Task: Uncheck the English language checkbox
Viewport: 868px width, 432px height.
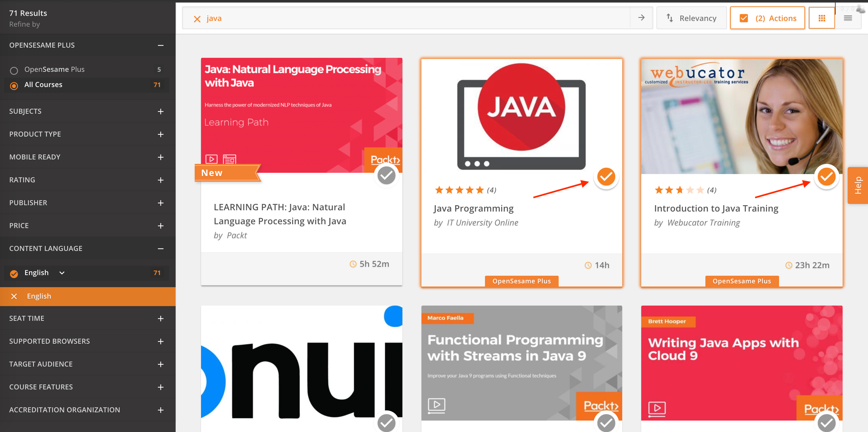Action: pyautogui.click(x=14, y=273)
